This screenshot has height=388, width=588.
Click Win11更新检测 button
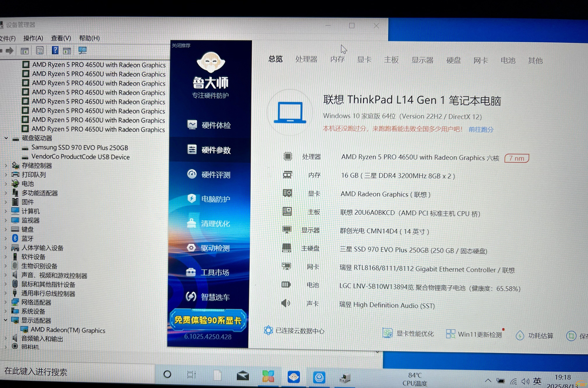[474, 334]
